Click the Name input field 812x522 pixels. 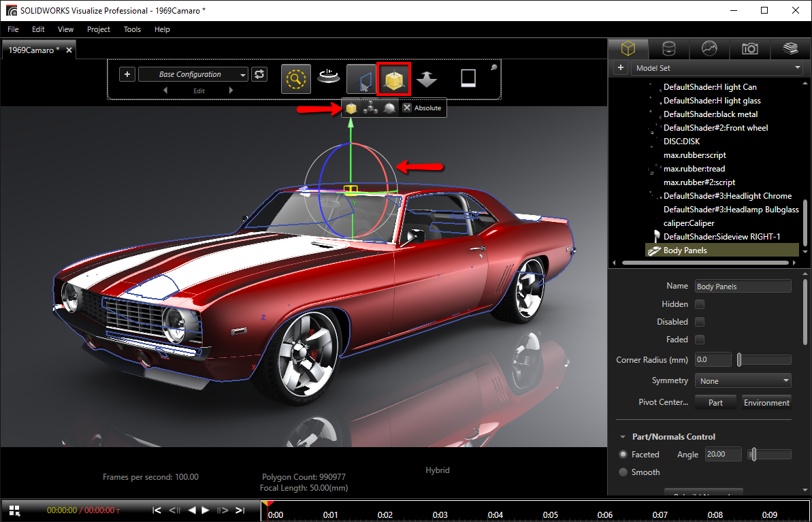(x=743, y=287)
